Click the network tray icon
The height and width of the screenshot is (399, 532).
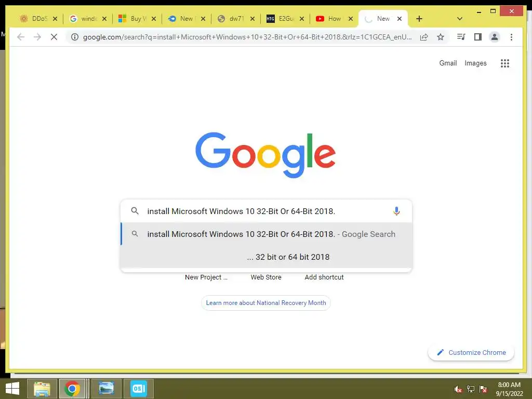(x=471, y=389)
